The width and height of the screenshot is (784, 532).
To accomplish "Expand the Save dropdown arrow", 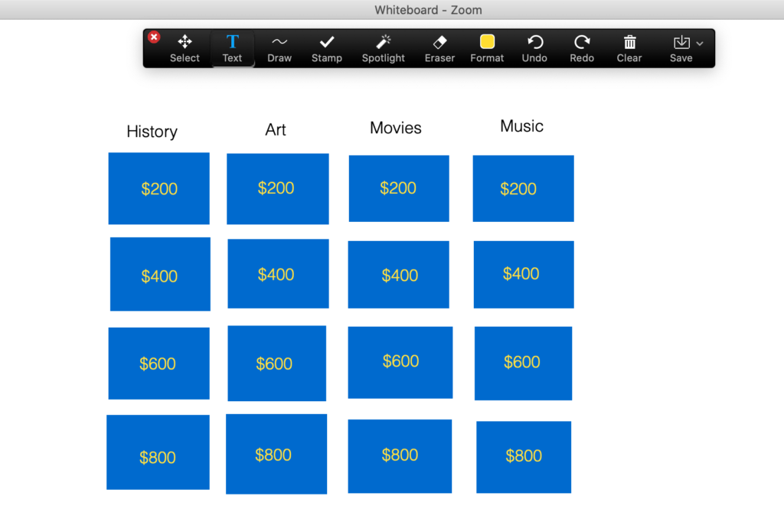I will [x=700, y=44].
